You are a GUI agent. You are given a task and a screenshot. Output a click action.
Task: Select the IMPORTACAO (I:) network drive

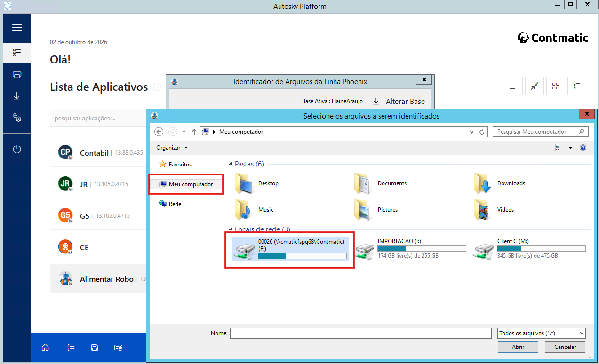pos(410,249)
